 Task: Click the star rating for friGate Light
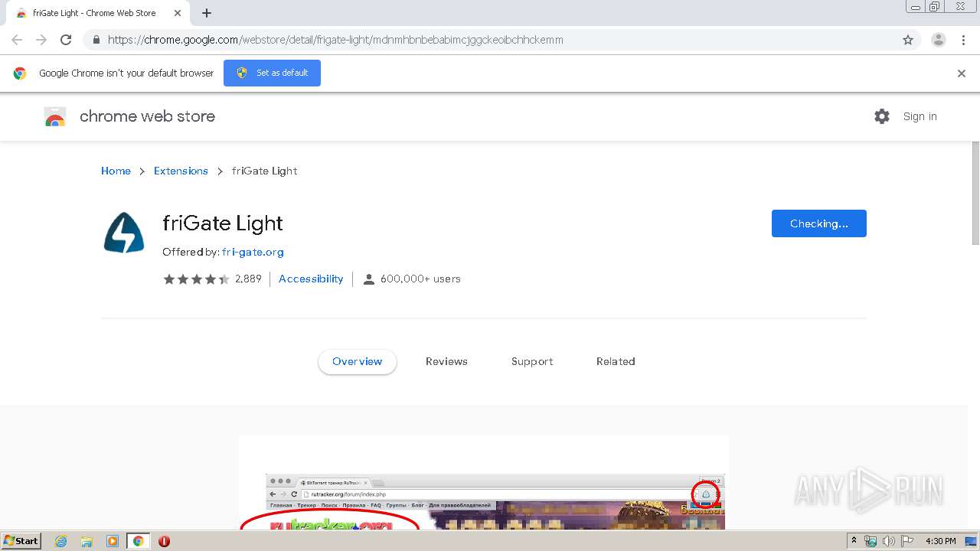[x=196, y=279]
